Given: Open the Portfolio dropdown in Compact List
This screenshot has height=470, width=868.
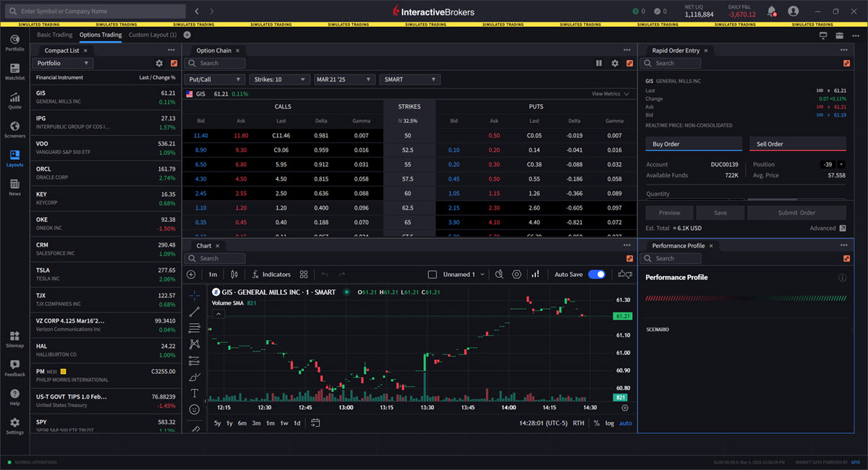Looking at the screenshot, I should pyautogui.click(x=62, y=64).
